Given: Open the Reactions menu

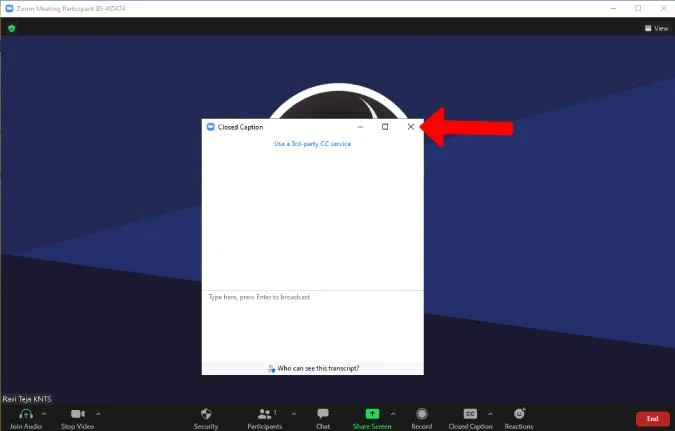Looking at the screenshot, I should point(519,419).
